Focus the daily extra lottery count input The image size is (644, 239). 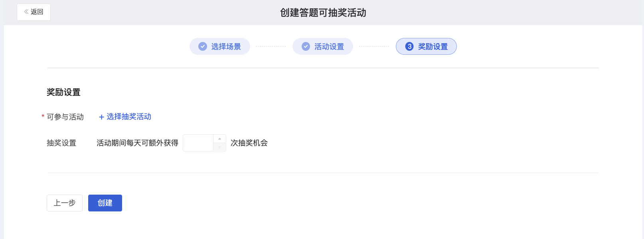point(198,143)
